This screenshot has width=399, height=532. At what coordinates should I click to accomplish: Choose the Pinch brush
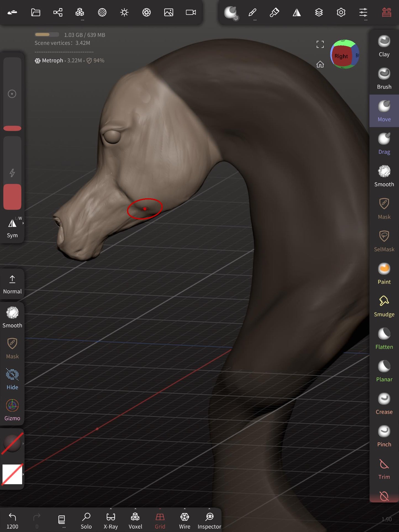(x=384, y=436)
